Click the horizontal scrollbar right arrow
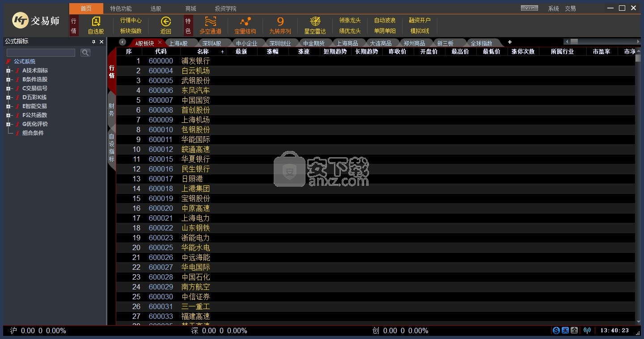 tap(638, 42)
